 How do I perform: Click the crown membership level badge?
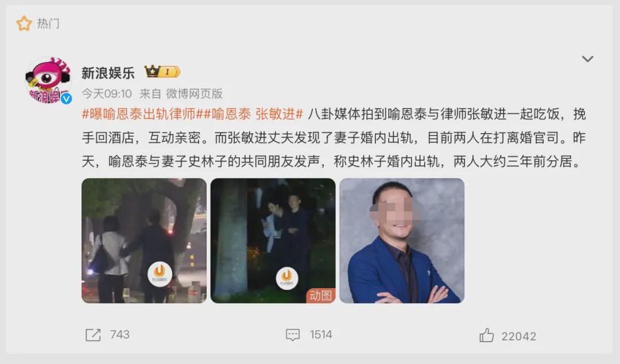[x=162, y=72]
